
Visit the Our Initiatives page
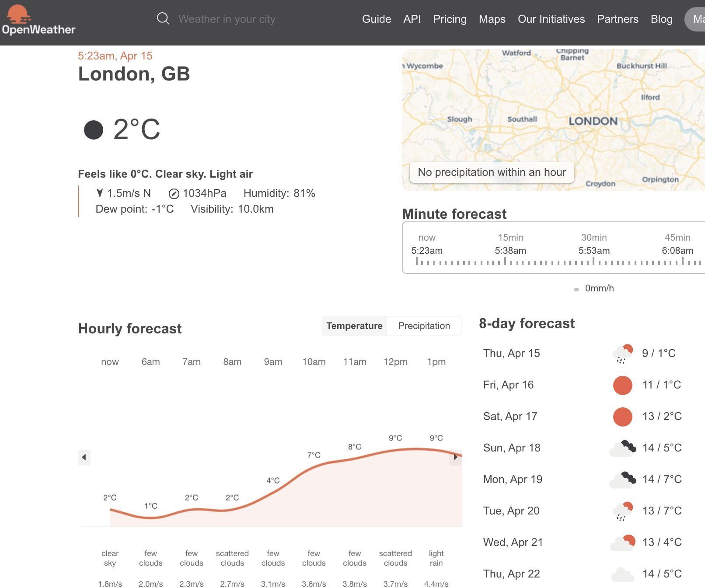[551, 19]
